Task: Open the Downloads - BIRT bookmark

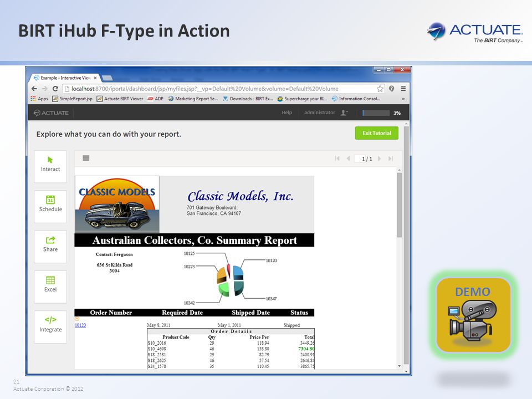Action: pyautogui.click(x=248, y=99)
